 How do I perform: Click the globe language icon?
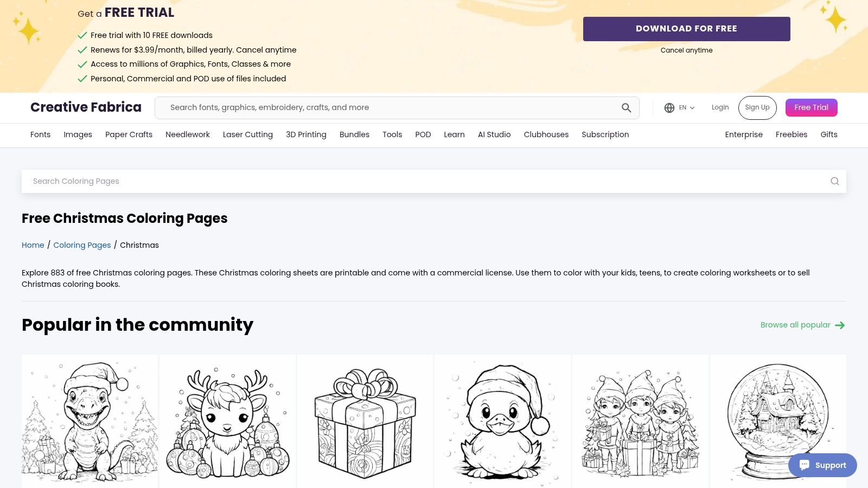click(x=669, y=108)
